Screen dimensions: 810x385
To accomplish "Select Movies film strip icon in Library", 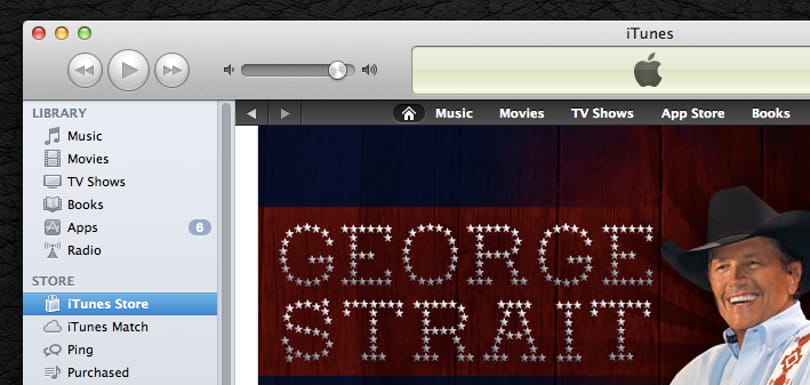I will click(x=52, y=159).
